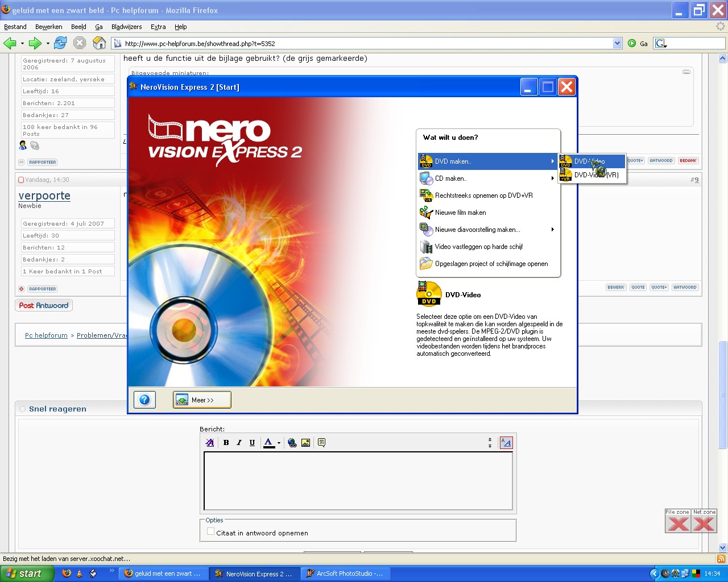This screenshot has height=582, width=728.
Task: Click the Firefox address bar
Action: coord(367,43)
